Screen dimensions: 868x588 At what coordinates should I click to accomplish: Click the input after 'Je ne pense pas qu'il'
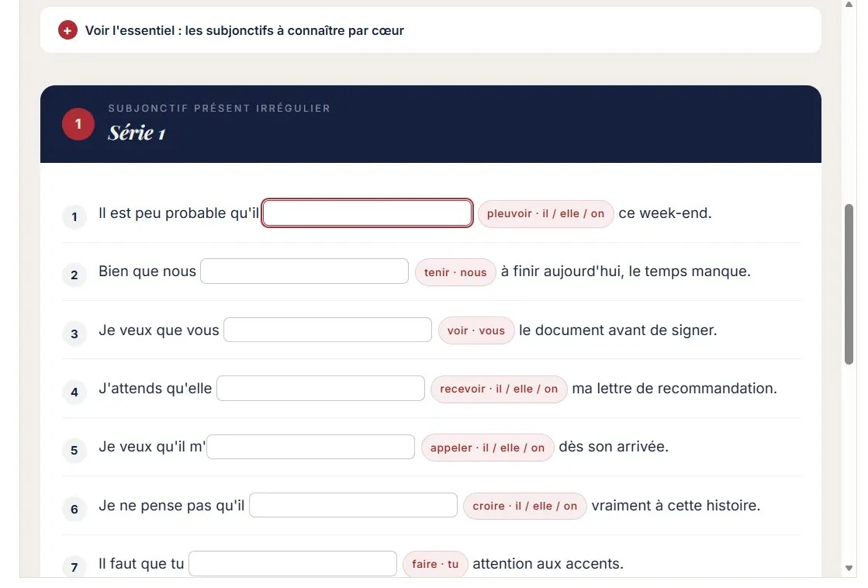click(x=353, y=506)
